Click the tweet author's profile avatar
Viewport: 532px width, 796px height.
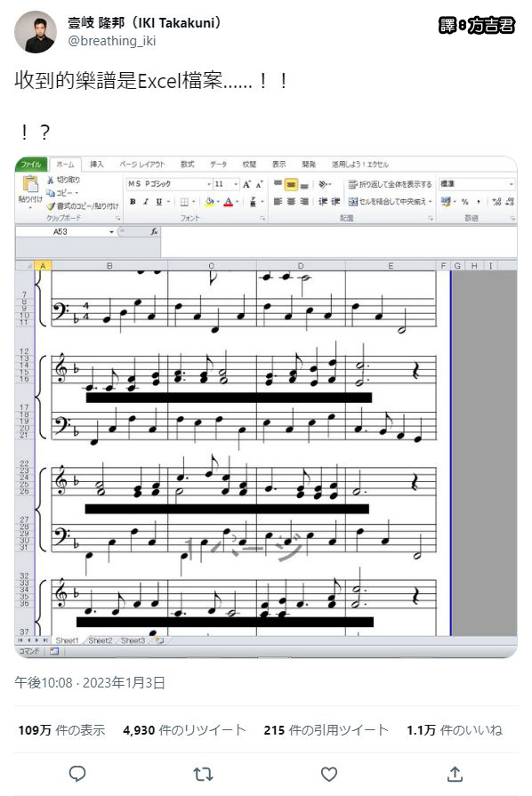click(36, 32)
